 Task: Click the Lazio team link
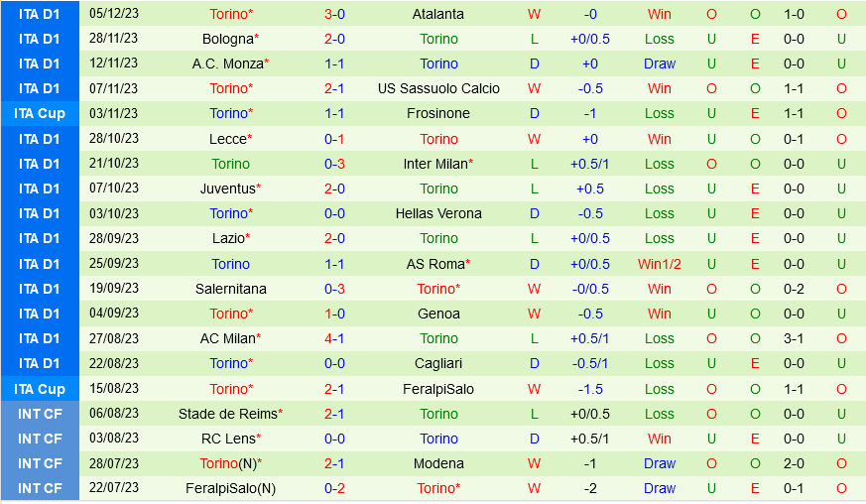[228, 238]
